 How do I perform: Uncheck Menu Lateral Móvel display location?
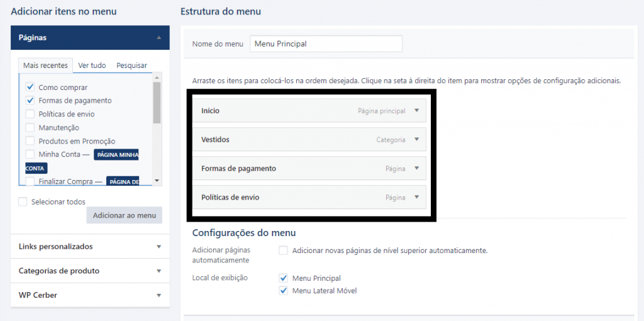tap(283, 291)
